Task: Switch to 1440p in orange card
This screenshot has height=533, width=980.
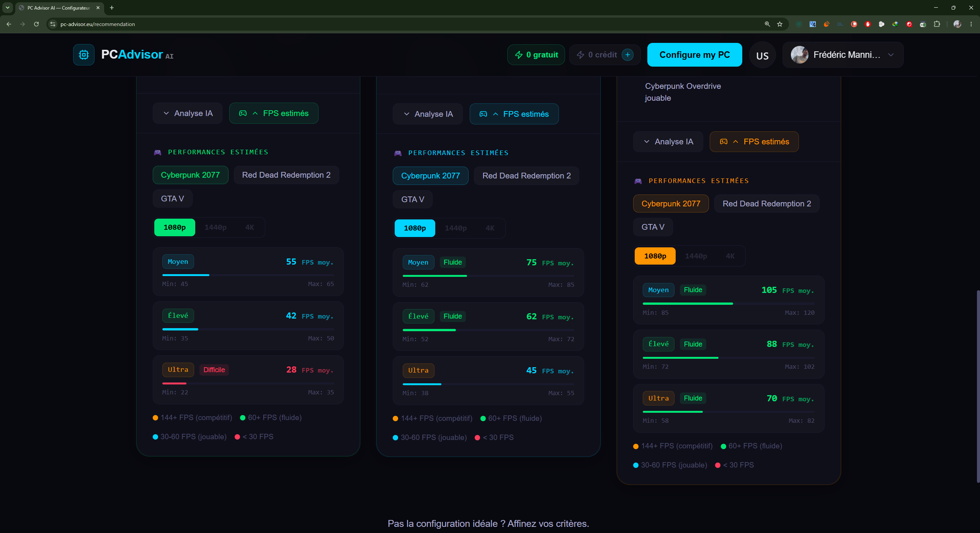Action: (x=696, y=256)
